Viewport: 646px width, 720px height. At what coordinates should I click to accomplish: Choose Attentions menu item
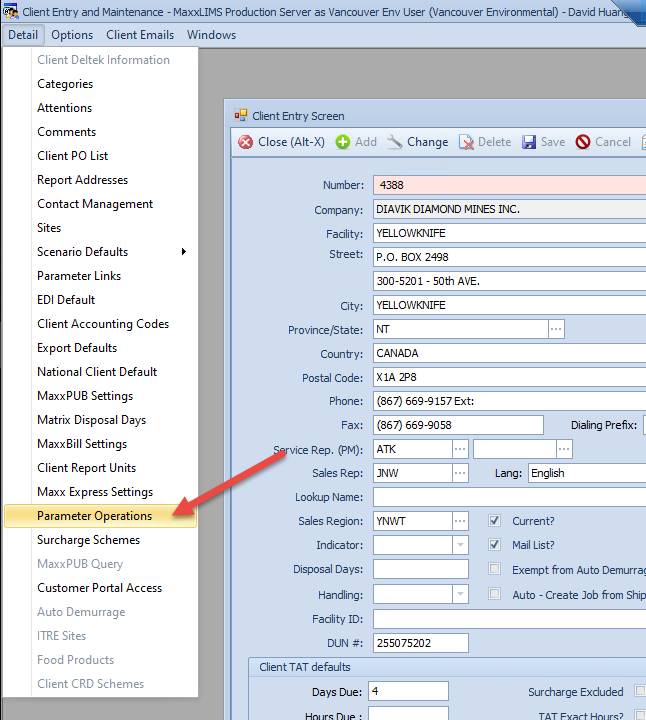coord(101,108)
